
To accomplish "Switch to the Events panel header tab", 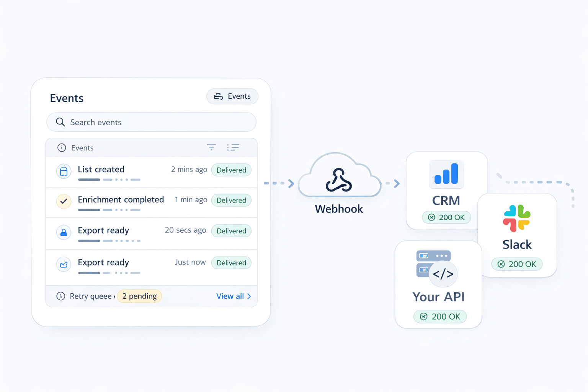I will [82, 147].
